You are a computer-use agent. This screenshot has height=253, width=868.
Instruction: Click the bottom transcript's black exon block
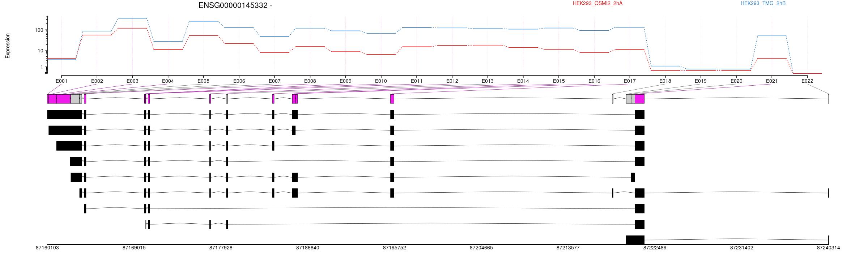tap(635, 240)
